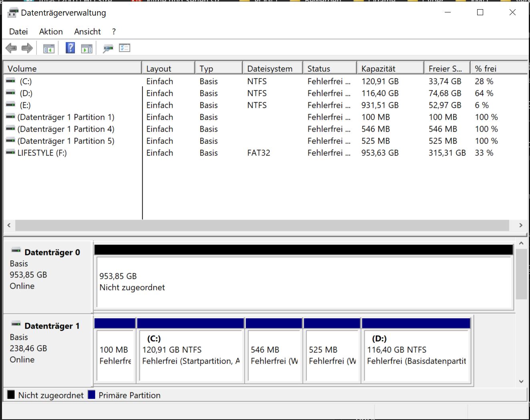Select the drive icon of LIFESTYLE (F:)
The image size is (530, 420).
point(11,153)
